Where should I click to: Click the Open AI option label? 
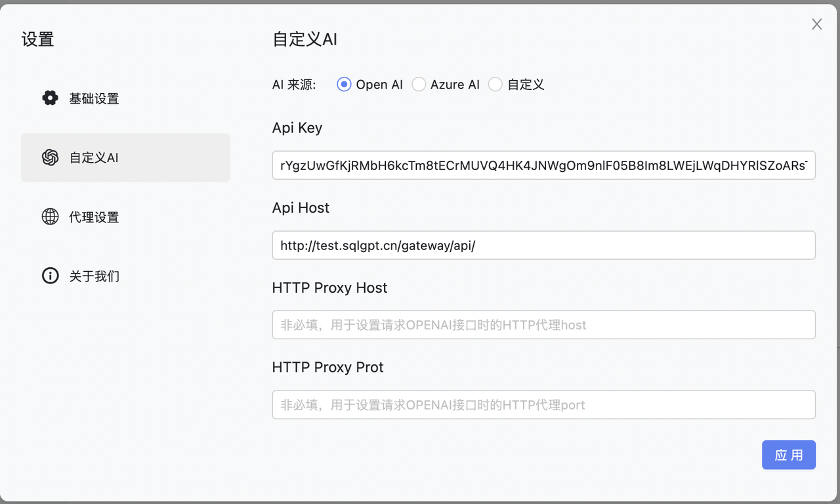[x=379, y=85]
